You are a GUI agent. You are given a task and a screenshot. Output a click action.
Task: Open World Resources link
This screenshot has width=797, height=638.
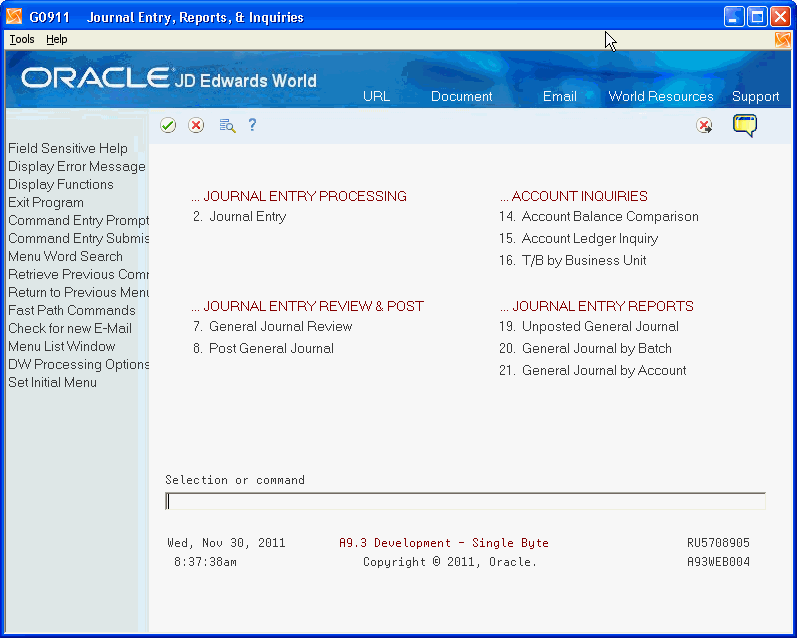[x=661, y=97]
